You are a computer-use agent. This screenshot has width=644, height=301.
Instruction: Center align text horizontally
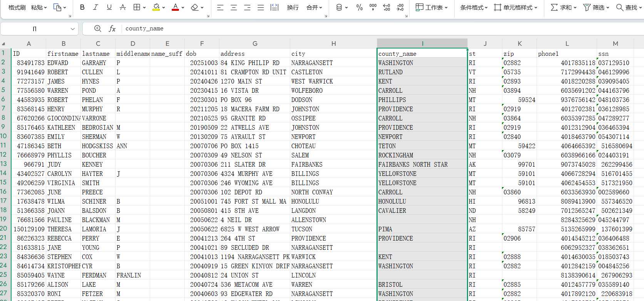tap(234, 7)
